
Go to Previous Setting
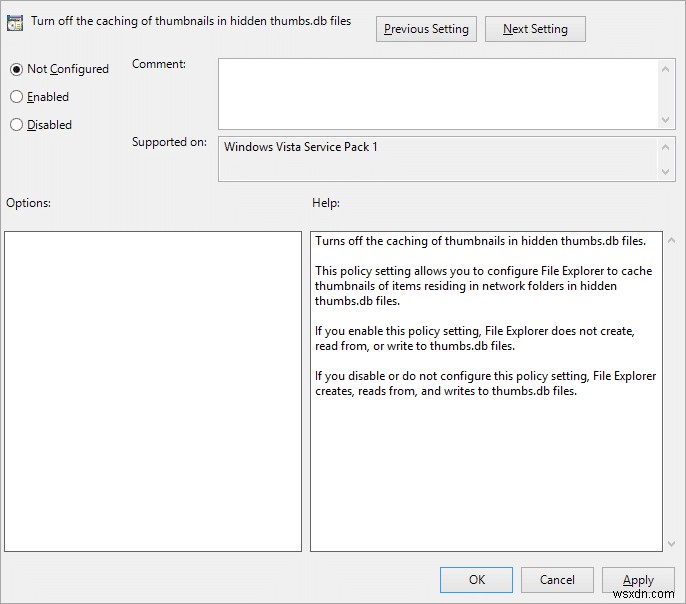pos(426,29)
